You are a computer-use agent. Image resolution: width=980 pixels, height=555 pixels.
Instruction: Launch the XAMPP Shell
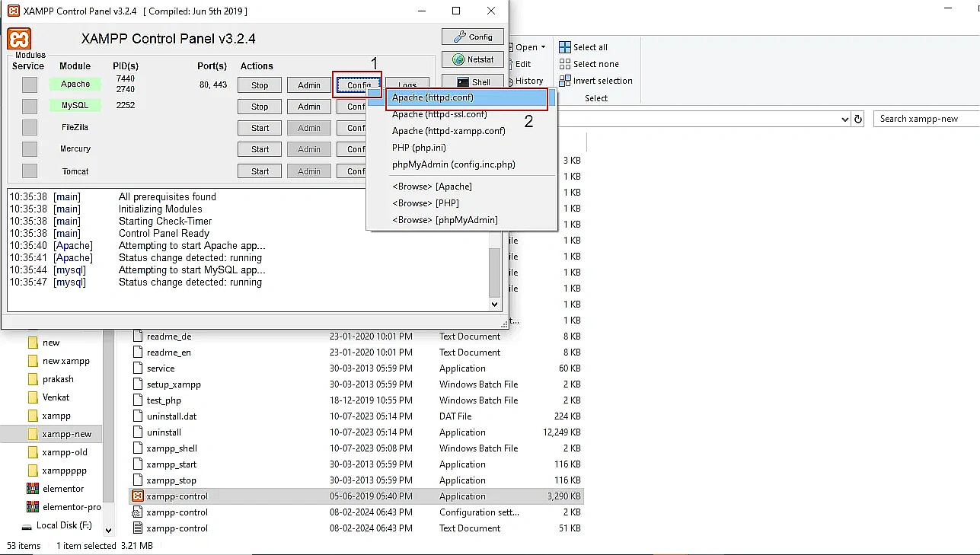point(472,81)
